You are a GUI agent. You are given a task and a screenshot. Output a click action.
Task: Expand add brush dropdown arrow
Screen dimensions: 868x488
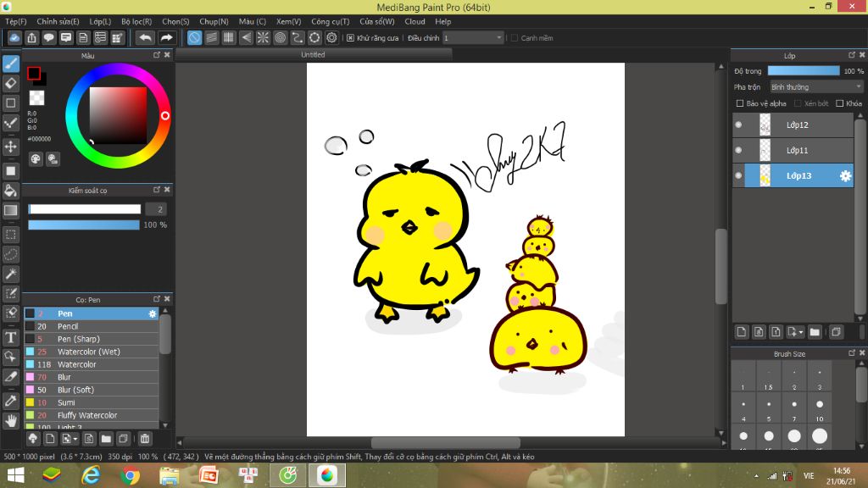75,440
